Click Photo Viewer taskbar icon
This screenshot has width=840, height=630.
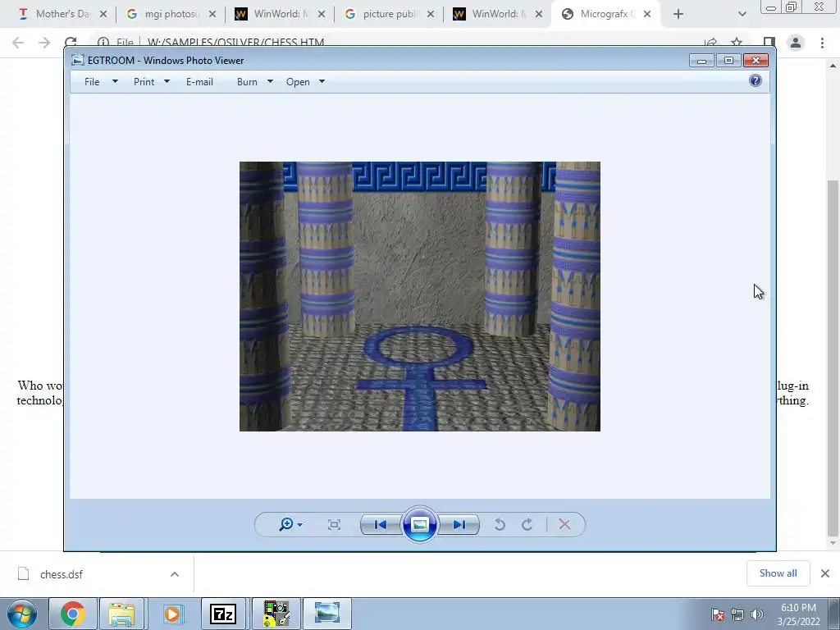[x=327, y=614]
